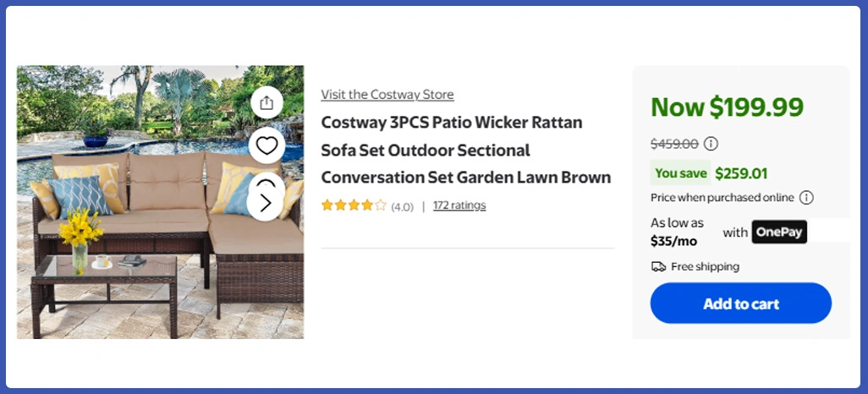
Task: Click the 'As low as $35/mo' text
Action: coord(677,232)
